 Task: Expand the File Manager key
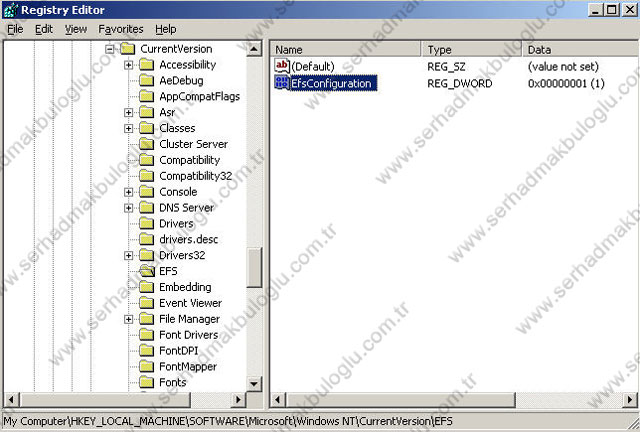(x=129, y=319)
